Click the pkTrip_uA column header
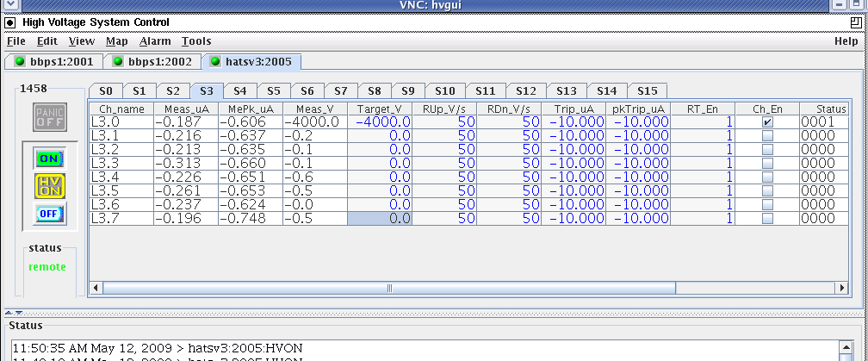 tap(638, 109)
